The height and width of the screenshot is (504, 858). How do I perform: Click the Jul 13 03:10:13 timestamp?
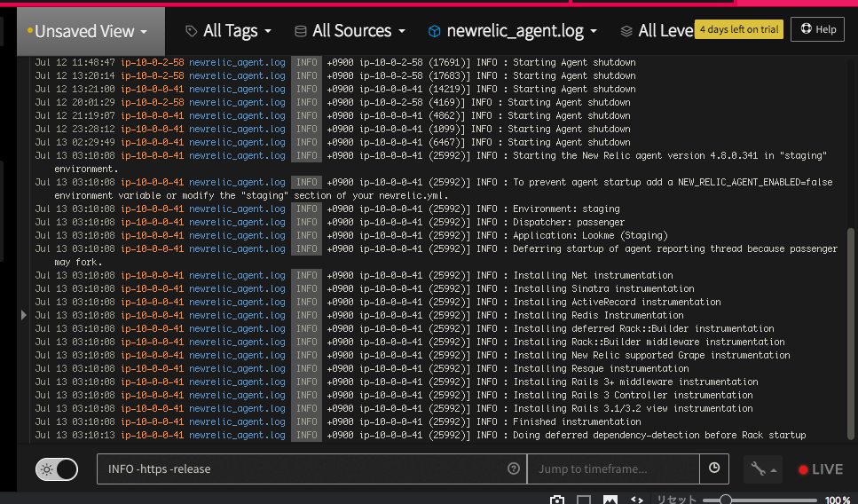[75, 435]
